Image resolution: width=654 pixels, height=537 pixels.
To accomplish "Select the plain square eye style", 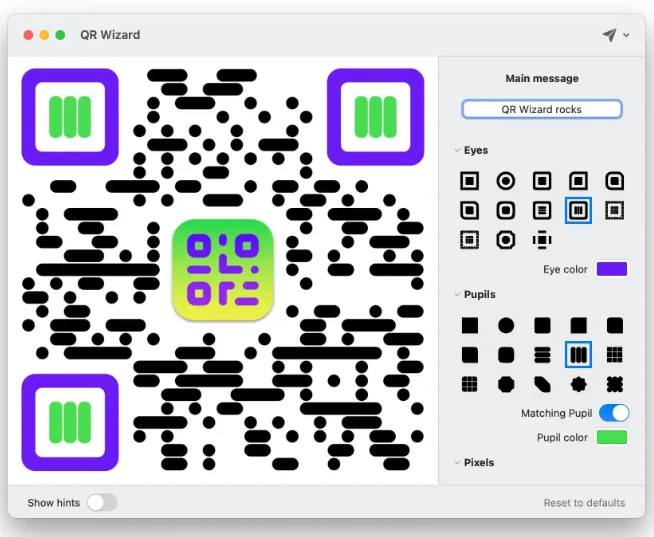I will [x=470, y=181].
